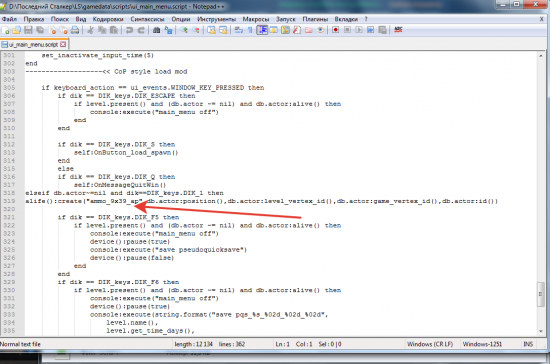Screen dimensions: 550x364
Task: Toggle Show All Characters pilcrow button
Action: coord(250,31)
